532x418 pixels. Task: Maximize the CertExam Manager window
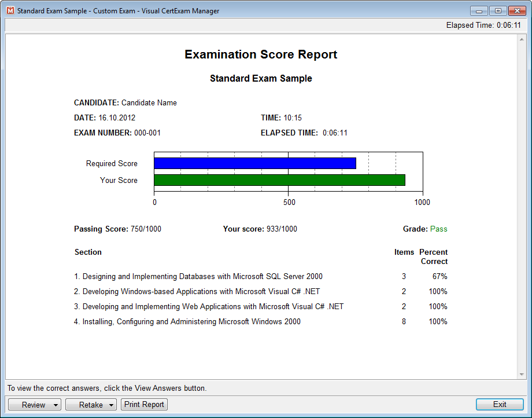coord(498,11)
